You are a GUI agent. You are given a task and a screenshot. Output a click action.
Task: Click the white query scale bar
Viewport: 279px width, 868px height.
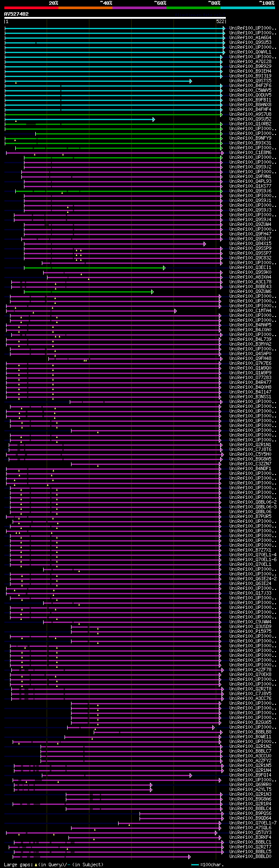(x=115, y=18)
